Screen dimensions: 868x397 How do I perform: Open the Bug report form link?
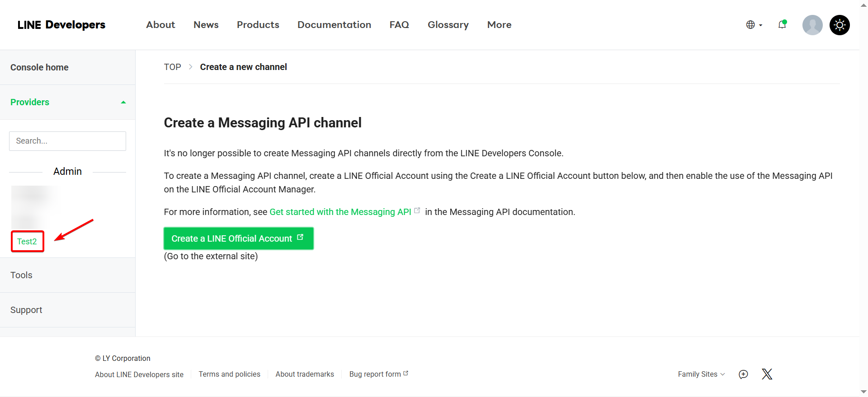[378, 374]
